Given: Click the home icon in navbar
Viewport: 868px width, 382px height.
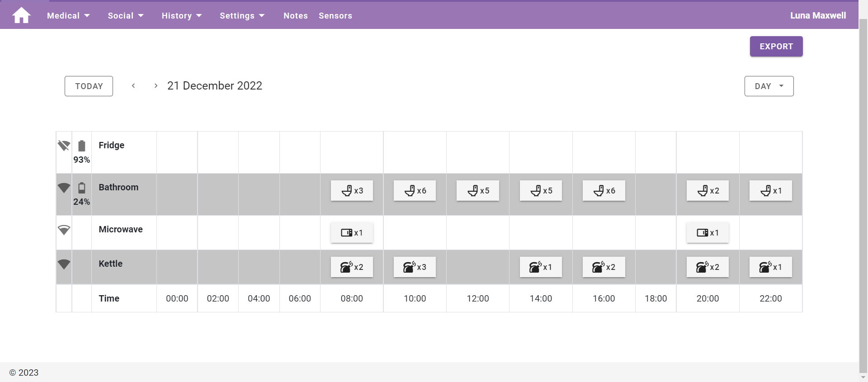Looking at the screenshot, I should pyautogui.click(x=21, y=15).
